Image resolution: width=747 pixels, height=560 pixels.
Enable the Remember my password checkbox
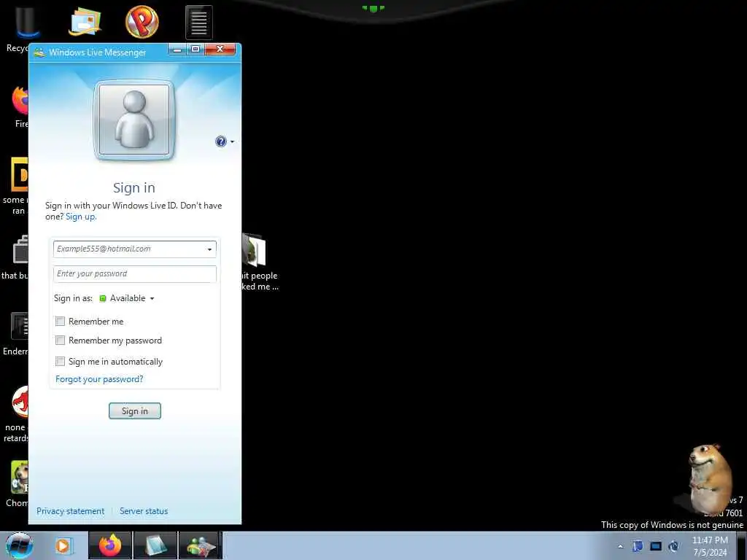click(x=60, y=341)
